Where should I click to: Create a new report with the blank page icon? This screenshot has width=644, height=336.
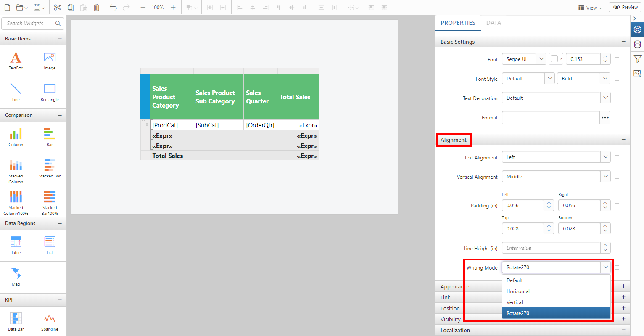coord(7,8)
